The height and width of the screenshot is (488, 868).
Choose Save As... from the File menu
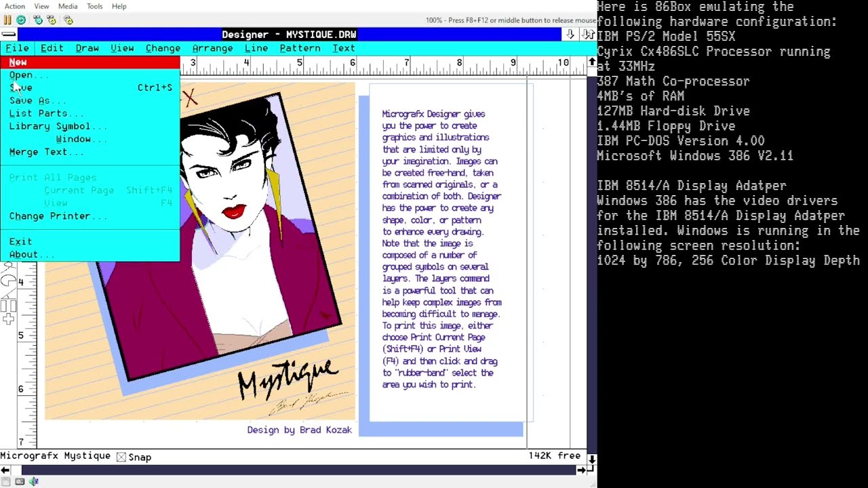click(x=90, y=100)
